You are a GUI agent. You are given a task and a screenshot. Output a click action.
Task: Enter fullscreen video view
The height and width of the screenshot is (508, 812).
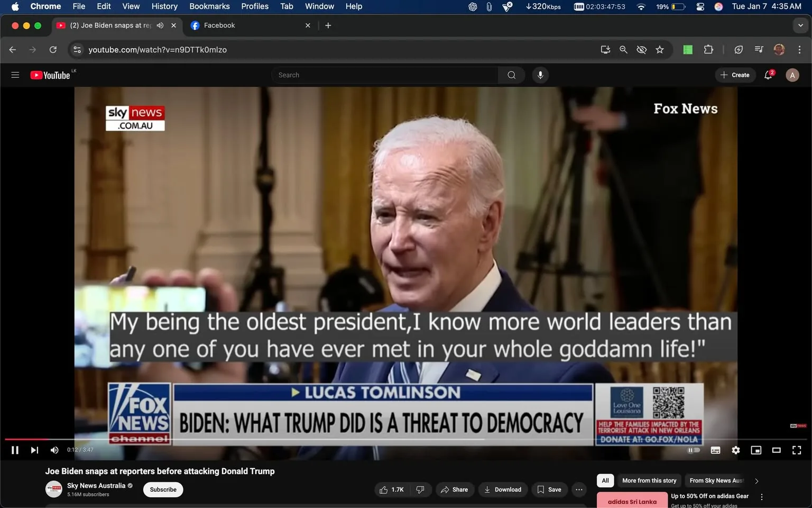(796, 450)
